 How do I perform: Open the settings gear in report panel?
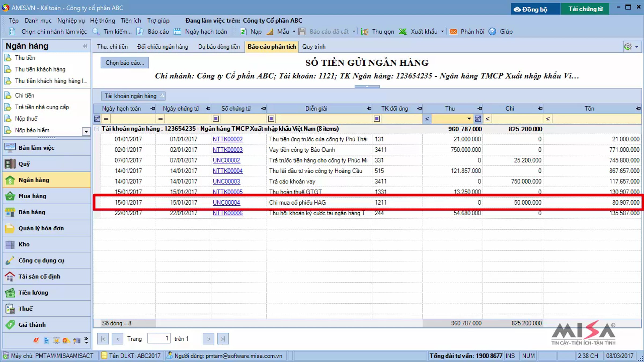coord(628,47)
